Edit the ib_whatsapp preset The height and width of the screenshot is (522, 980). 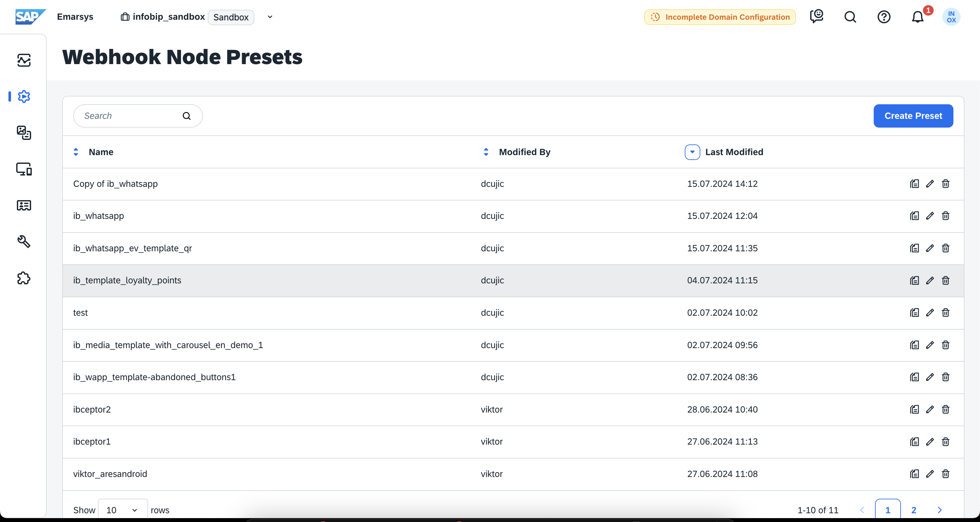930,216
